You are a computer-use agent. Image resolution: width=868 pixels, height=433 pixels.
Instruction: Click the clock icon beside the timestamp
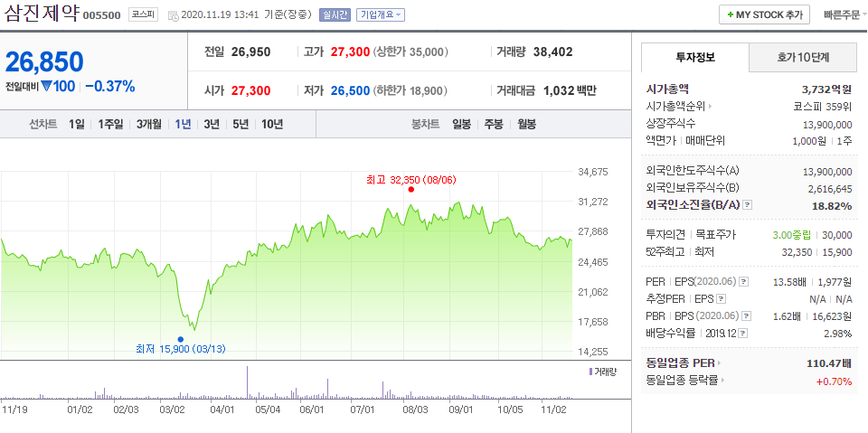point(174,15)
